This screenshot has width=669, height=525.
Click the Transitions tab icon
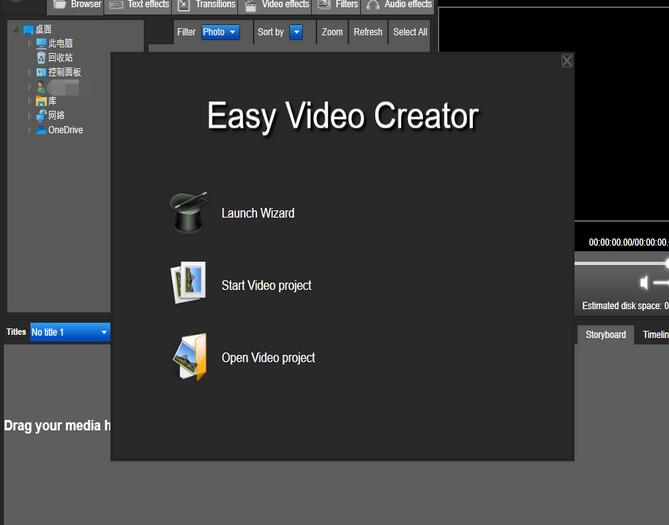click(x=183, y=5)
